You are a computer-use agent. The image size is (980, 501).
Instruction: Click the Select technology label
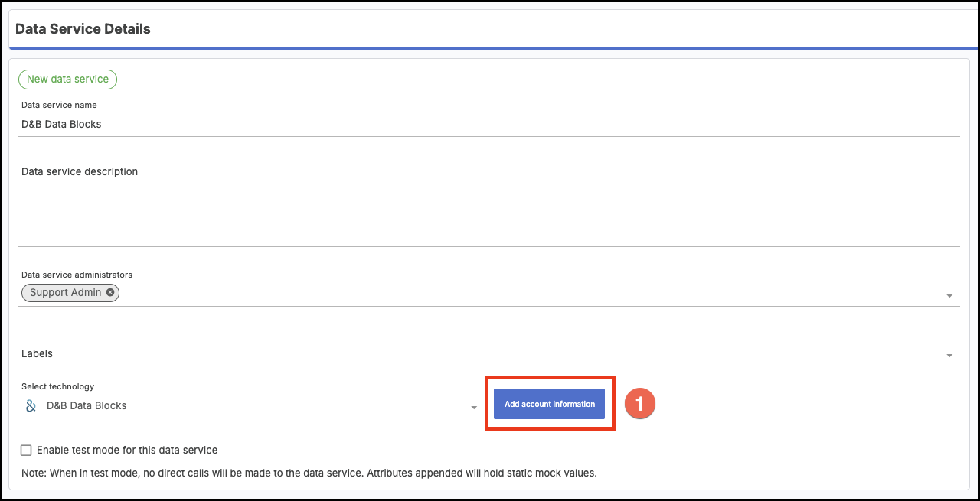click(57, 386)
